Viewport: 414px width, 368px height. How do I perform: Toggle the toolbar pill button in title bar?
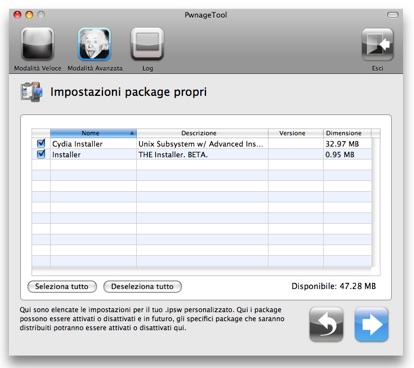click(393, 15)
